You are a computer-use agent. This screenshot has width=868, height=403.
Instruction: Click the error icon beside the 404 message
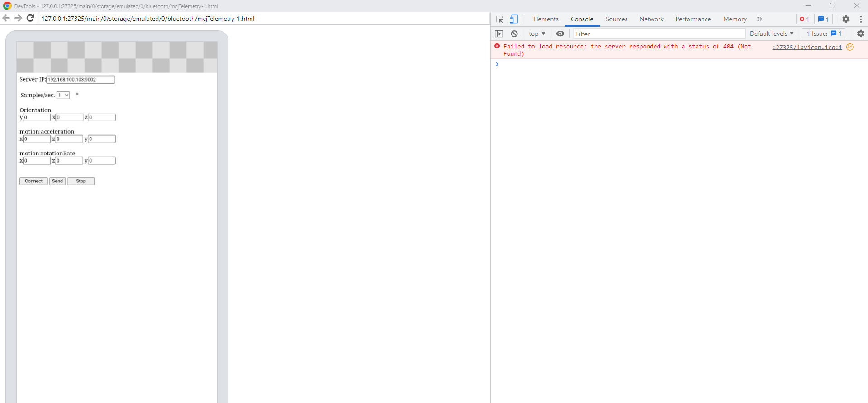pos(497,46)
